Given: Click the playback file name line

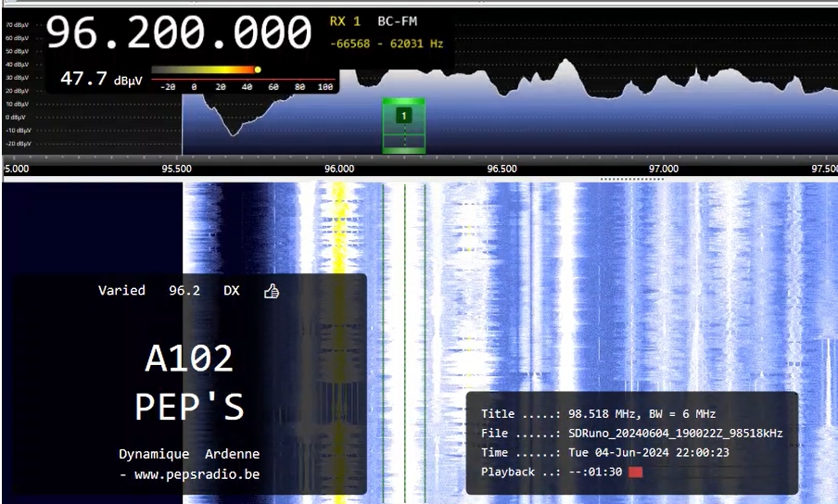Looking at the screenshot, I should pyautogui.click(x=631, y=434).
